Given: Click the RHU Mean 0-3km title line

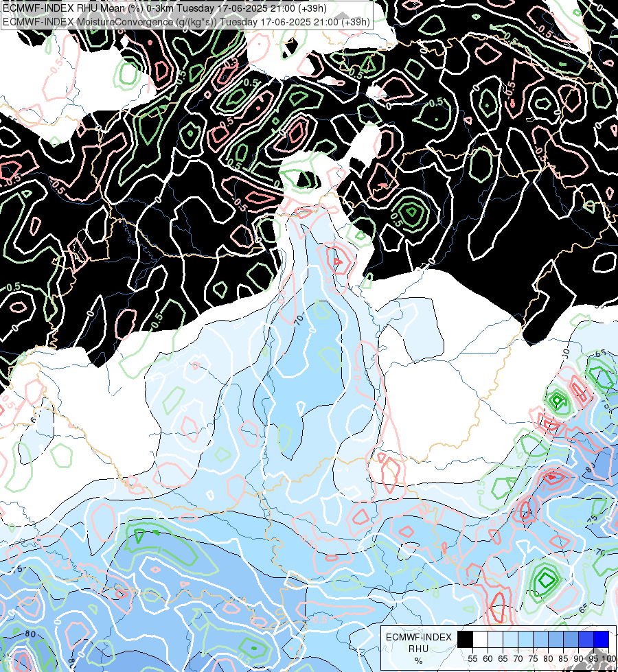Looking at the screenshot, I should 165,8.
